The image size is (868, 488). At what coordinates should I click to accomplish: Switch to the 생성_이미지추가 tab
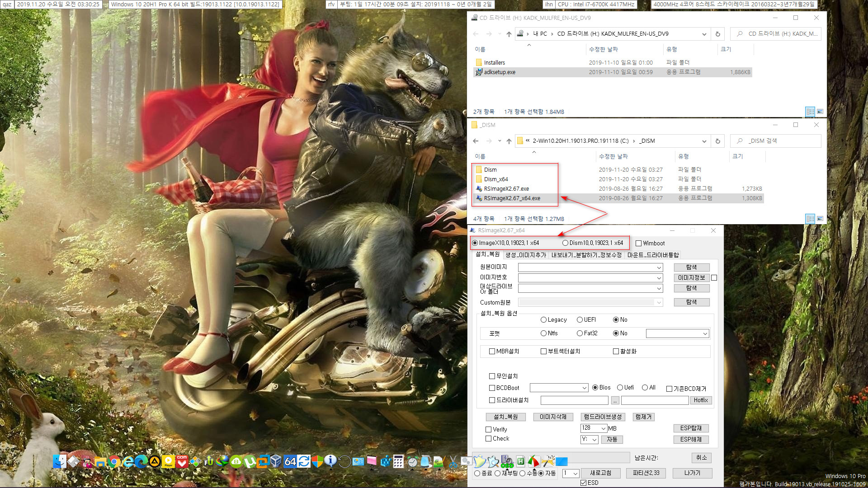525,255
